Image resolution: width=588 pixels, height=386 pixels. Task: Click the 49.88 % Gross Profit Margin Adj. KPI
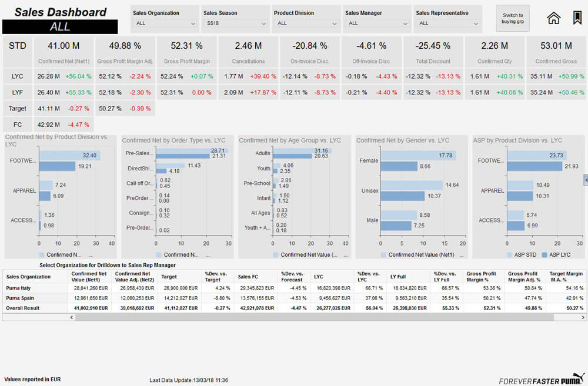point(125,51)
